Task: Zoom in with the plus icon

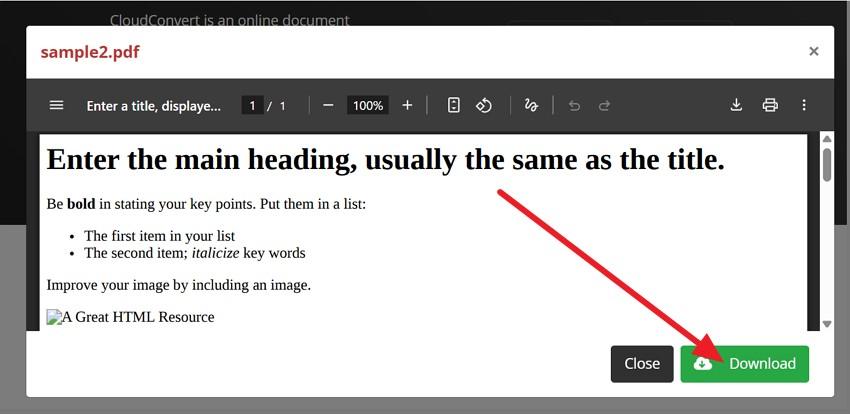Action: [x=407, y=105]
